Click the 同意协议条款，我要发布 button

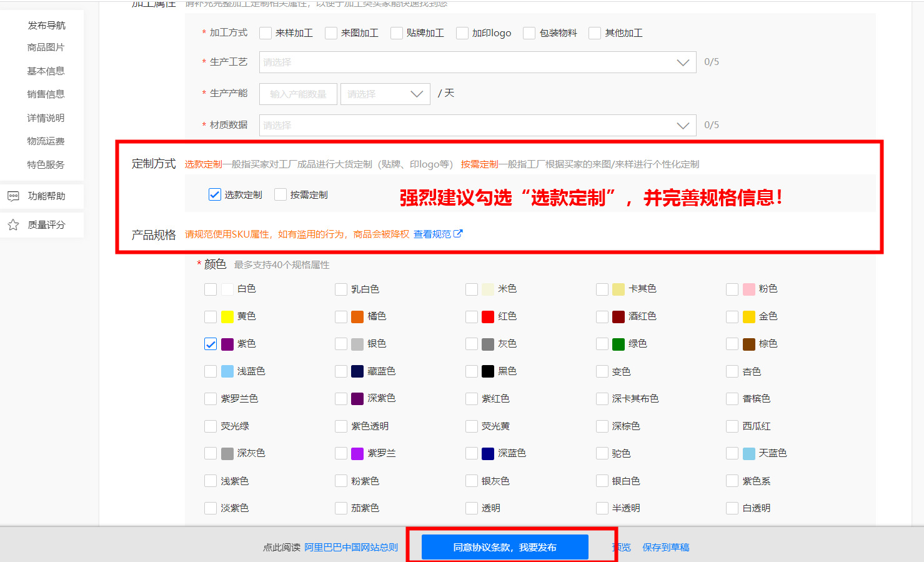click(505, 546)
